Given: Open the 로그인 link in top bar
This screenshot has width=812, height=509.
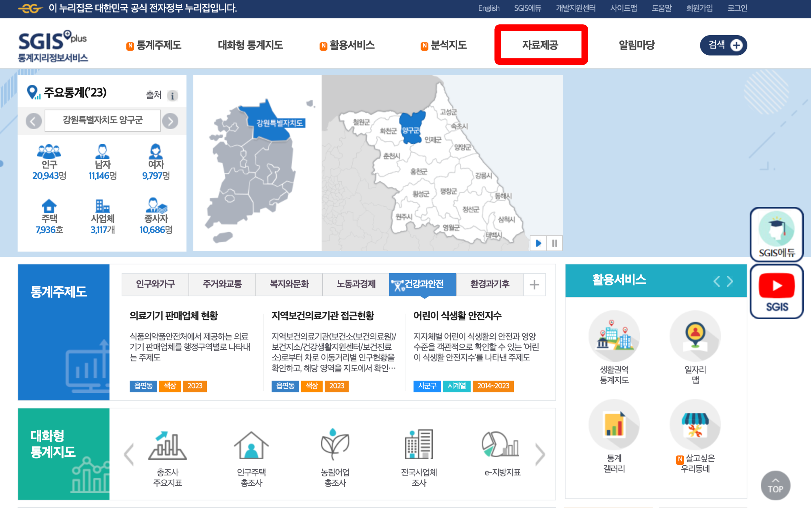Looking at the screenshot, I should 737,8.
